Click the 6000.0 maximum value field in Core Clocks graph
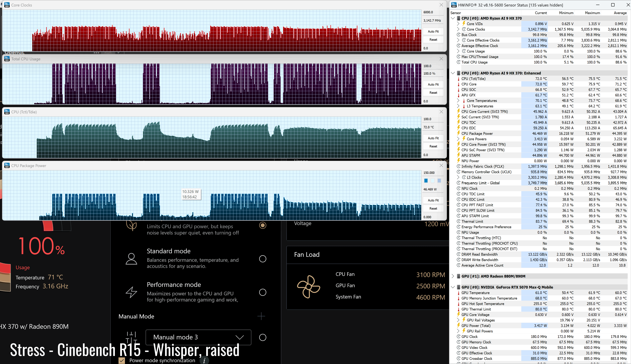The image size is (631, 364). [433, 12]
